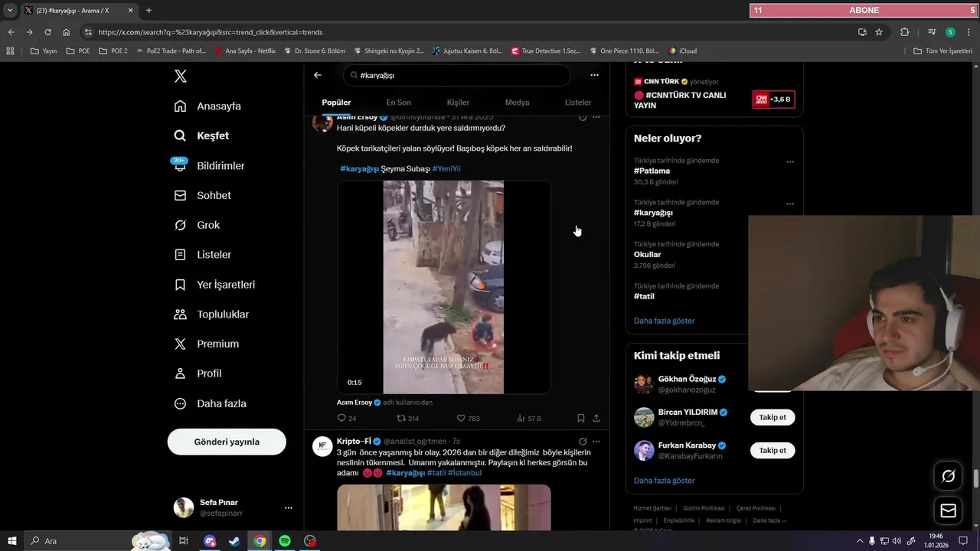Bookmark this page with star icon
This screenshot has width=980, height=551.
point(879,32)
